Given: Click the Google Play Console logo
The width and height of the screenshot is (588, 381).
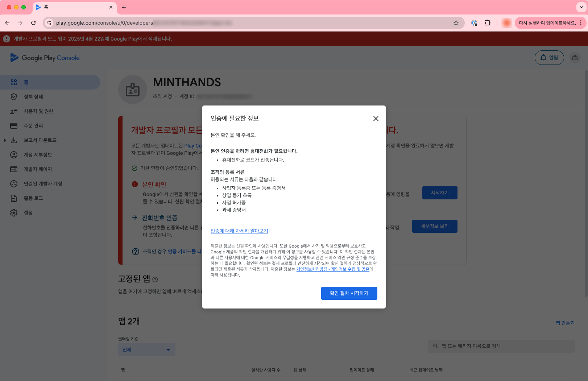Looking at the screenshot, I should click(x=45, y=58).
